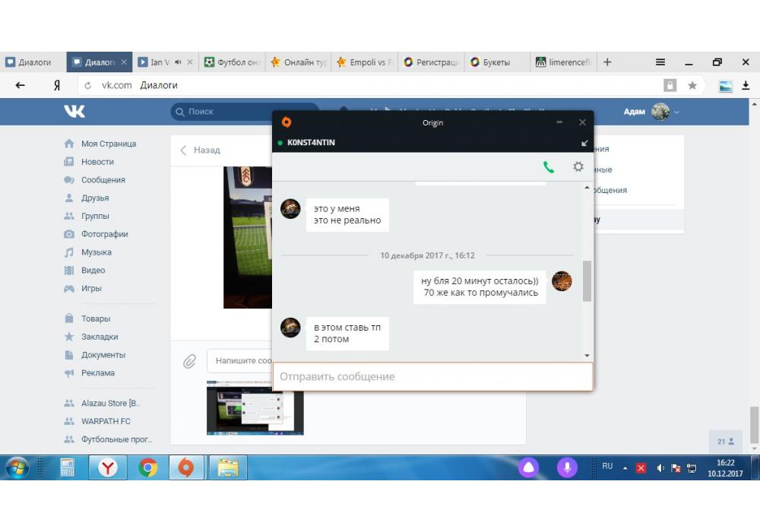This screenshot has height=532, width=760.
Task: Click the Назад back link in VK dialog
Action: coord(200,150)
